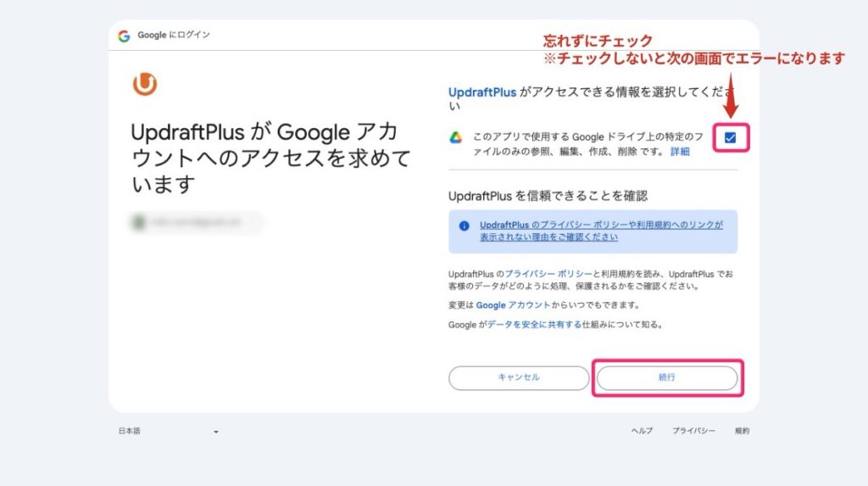
Task: Click the blue info icon in notice box
Action: point(464,226)
